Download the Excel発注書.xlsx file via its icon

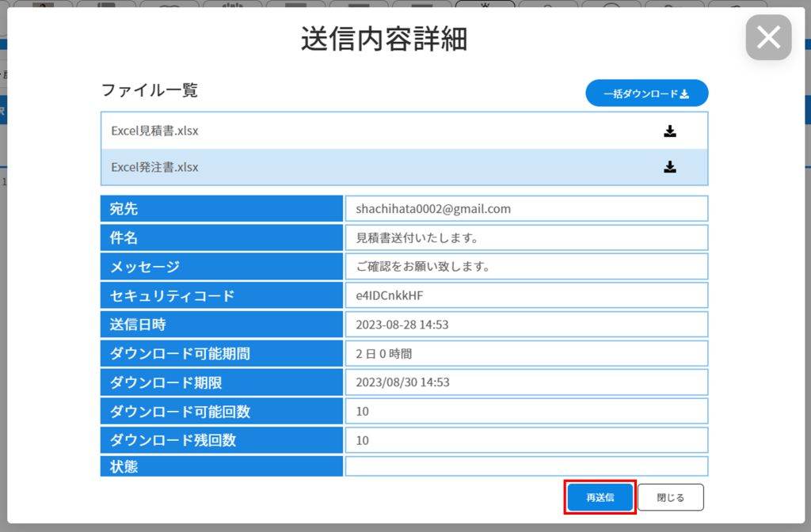point(670,167)
